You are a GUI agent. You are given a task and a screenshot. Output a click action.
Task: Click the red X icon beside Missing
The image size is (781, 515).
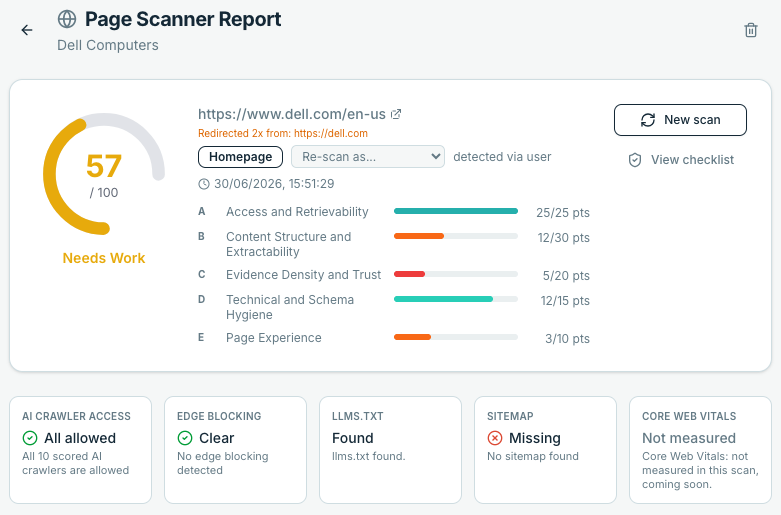click(x=495, y=438)
